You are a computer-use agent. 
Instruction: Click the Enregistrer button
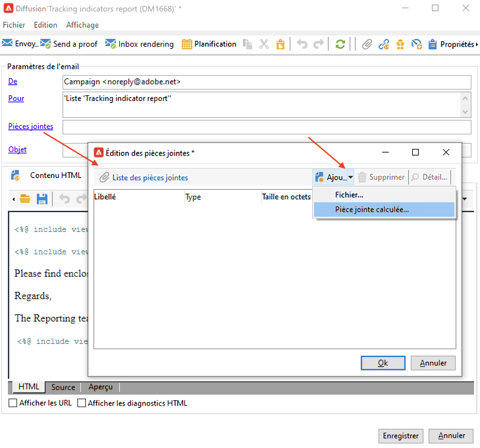click(401, 436)
